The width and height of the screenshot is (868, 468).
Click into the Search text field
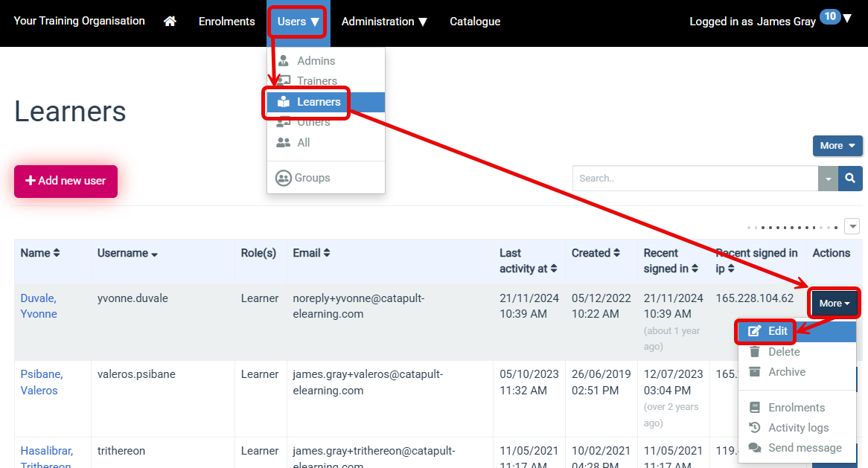[x=695, y=179]
